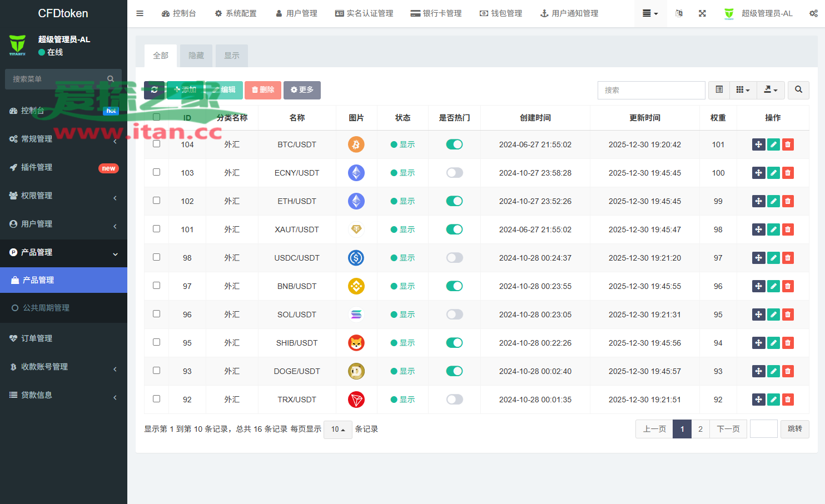
Task: Open the columns visibility dropdown
Action: pyautogui.click(x=743, y=90)
